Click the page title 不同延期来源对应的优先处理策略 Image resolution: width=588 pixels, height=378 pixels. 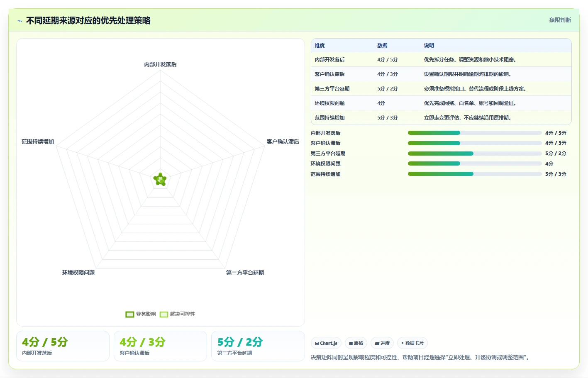88,21
